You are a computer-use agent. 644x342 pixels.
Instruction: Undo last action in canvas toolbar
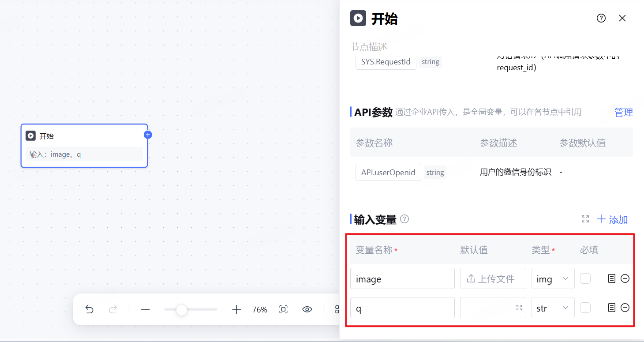(90, 309)
